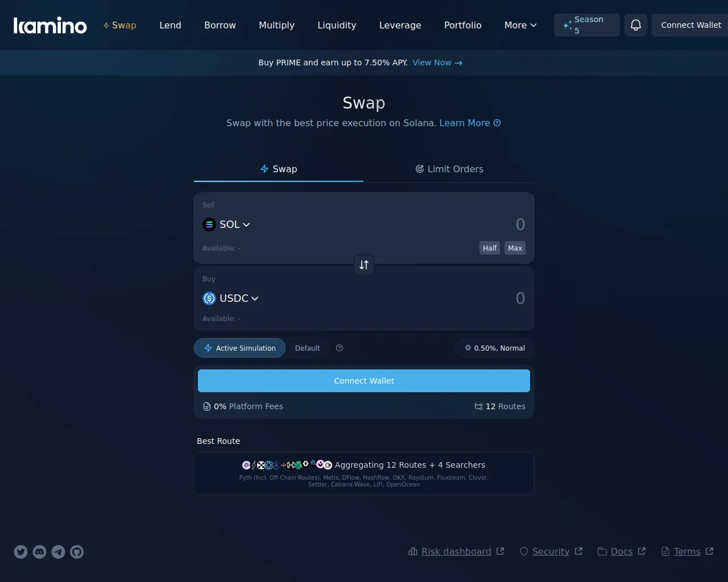Navigate to Liquidity
Screen dimensions: 728x582
tap(337, 25)
